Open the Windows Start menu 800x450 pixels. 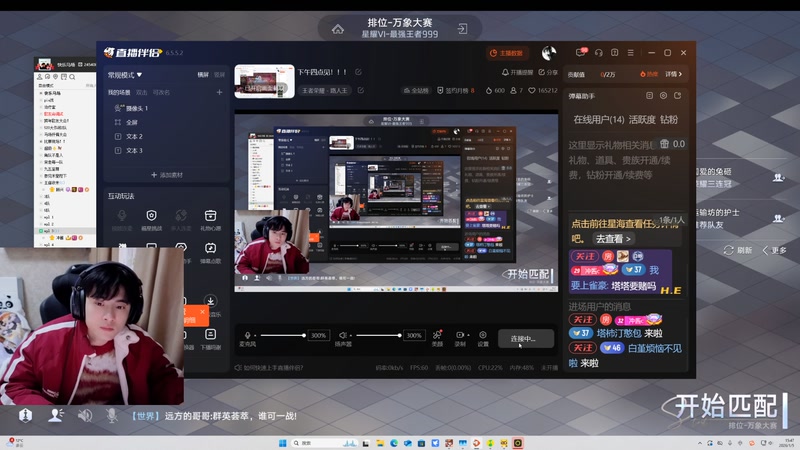point(283,443)
